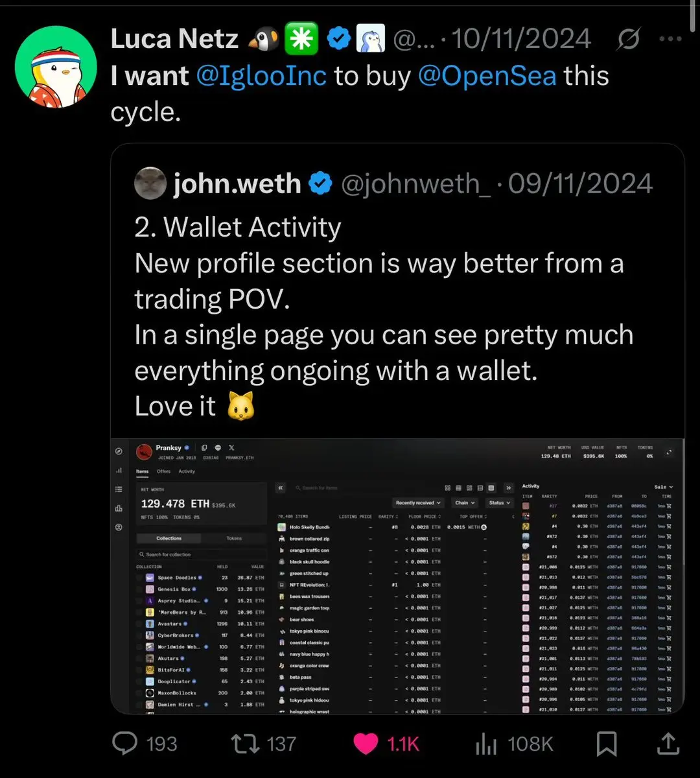Image resolution: width=700 pixels, height=778 pixels.
Task: Select the Offers tab in screenshot
Action: point(163,471)
